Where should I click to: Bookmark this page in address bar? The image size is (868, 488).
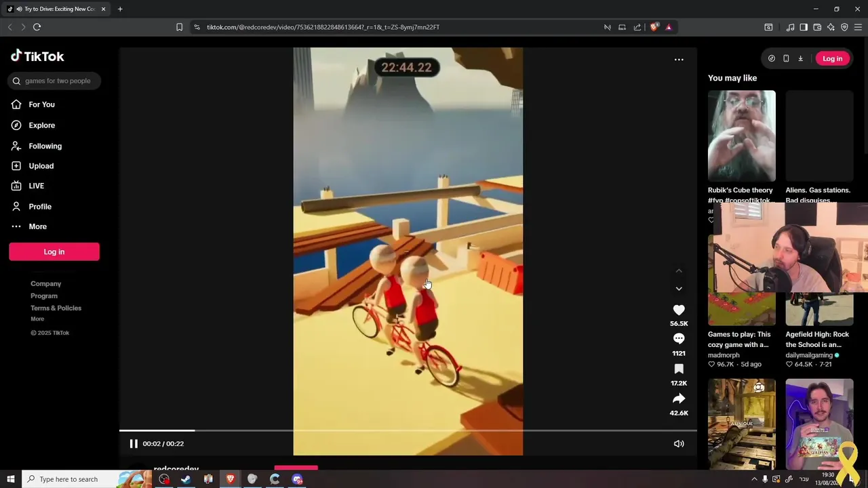coord(179,27)
